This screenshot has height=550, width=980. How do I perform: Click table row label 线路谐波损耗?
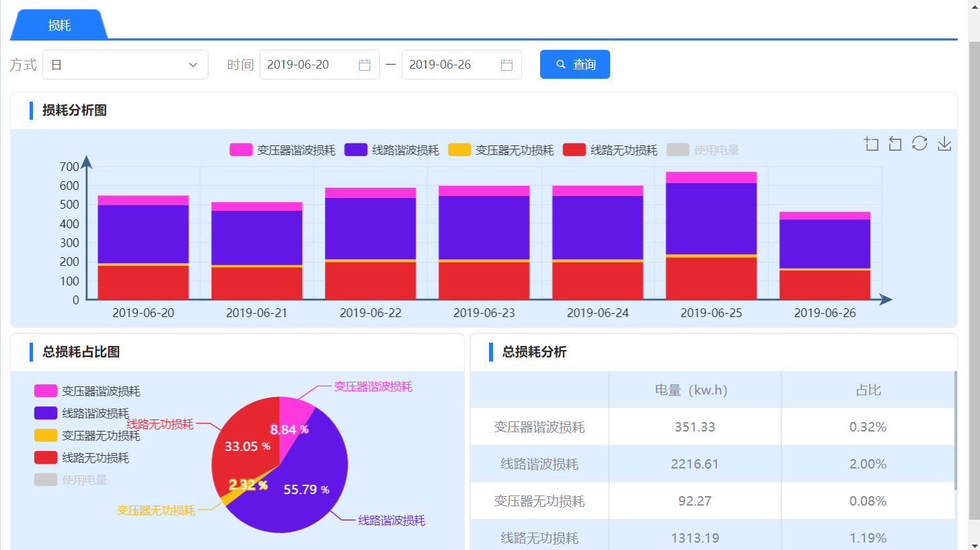(x=539, y=465)
